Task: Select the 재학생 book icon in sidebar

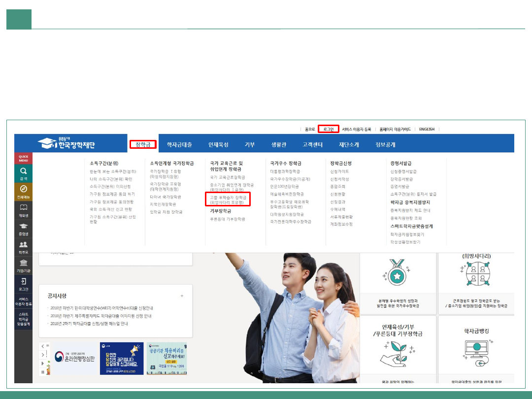Action: [23, 208]
